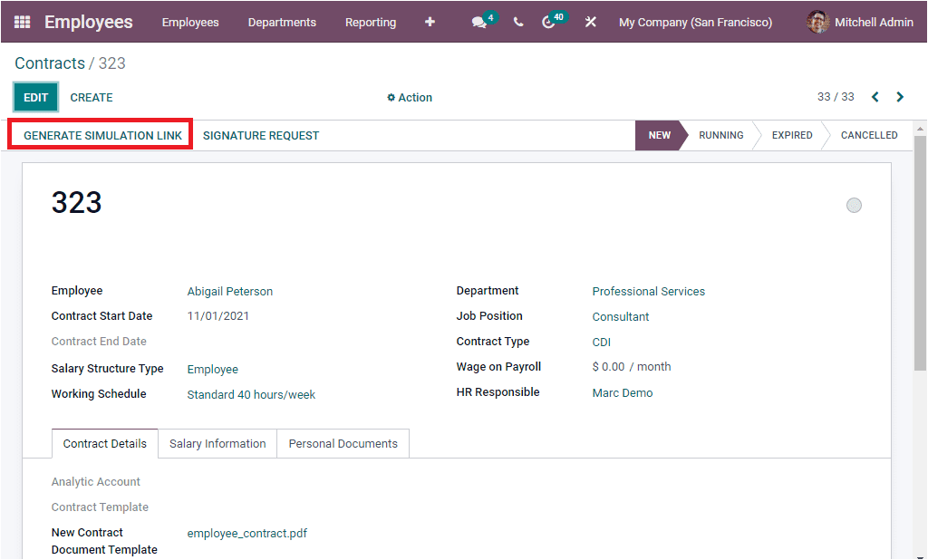Open employee_contract.pdf link
The image size is (928, 560).
tap(246, 533)
